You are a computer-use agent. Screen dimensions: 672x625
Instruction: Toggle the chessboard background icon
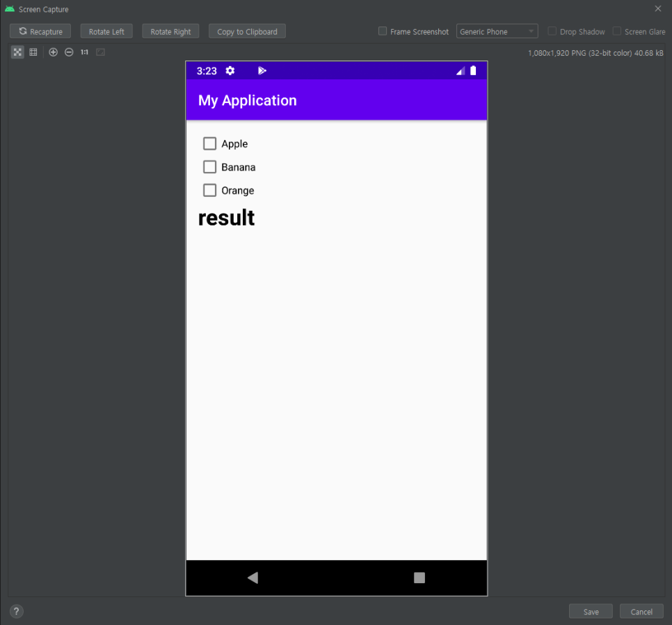[x=17, y=52]
